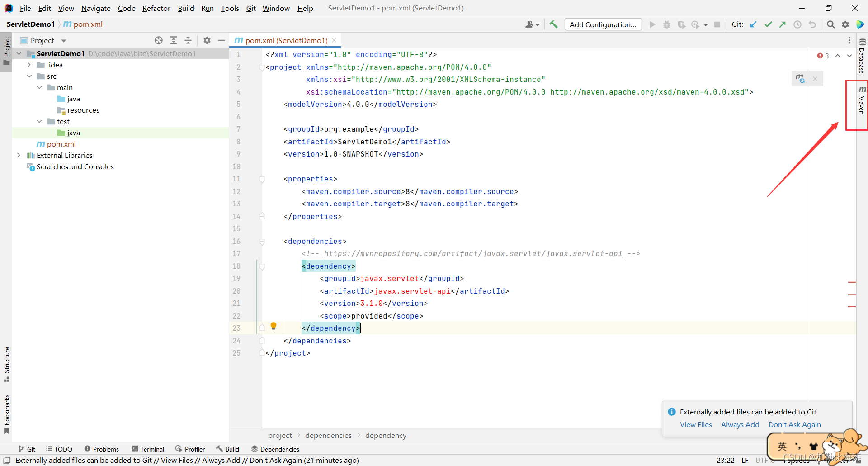Screen dimensions: 868x466
Task: Click View Files link in notification
Action: point(696,424)
